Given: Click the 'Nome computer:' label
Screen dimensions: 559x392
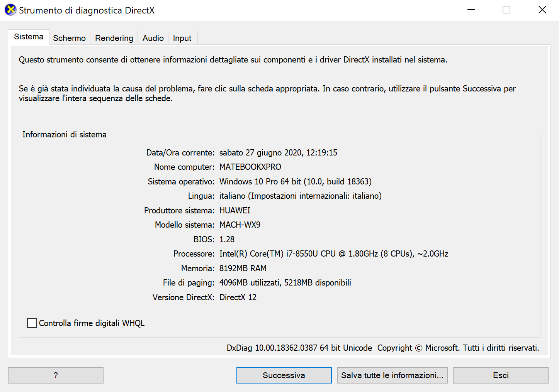Looking at the screenshot, I should 184,167.
